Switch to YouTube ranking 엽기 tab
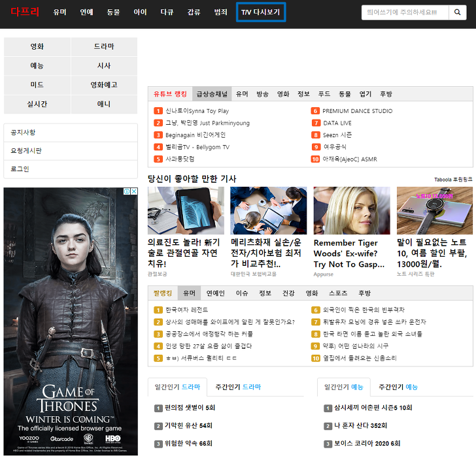476x456 pixels. coord(365,94)
